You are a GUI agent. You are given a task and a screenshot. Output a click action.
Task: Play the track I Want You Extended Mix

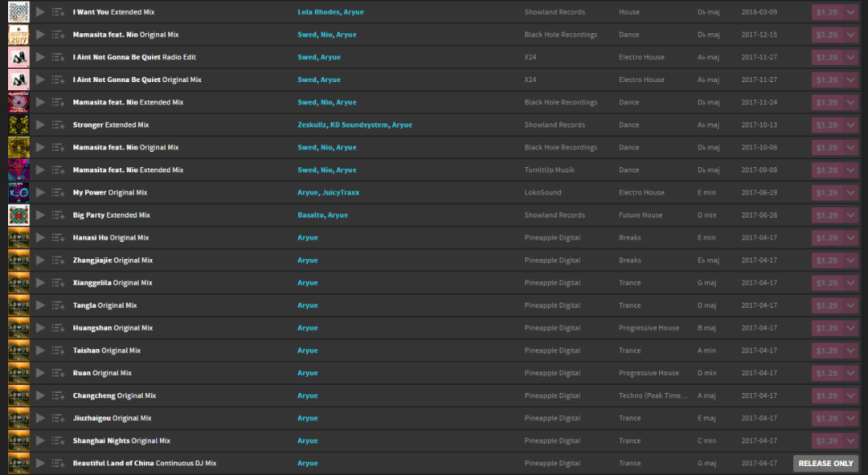(x=40, y=12)
